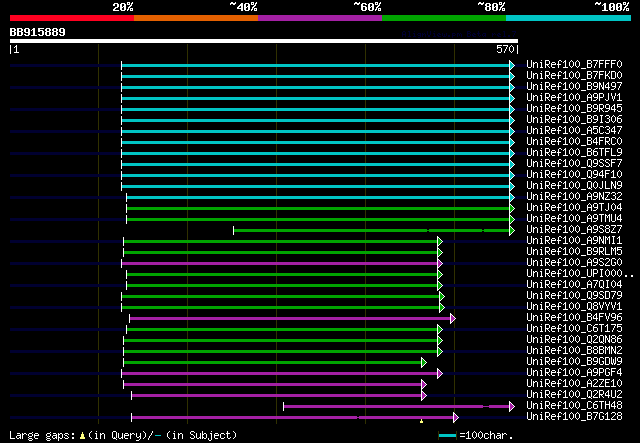This screenshot has width=640, height=443.
Task: Open the UniRef100_B7FFF0 hit label
Action: (574, 65)
